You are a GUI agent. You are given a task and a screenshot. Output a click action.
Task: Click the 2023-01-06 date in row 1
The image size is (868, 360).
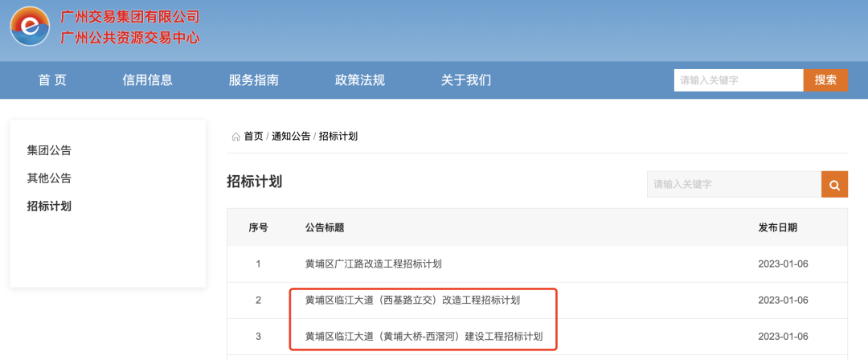pyautogui.click(x=784, y=264)
